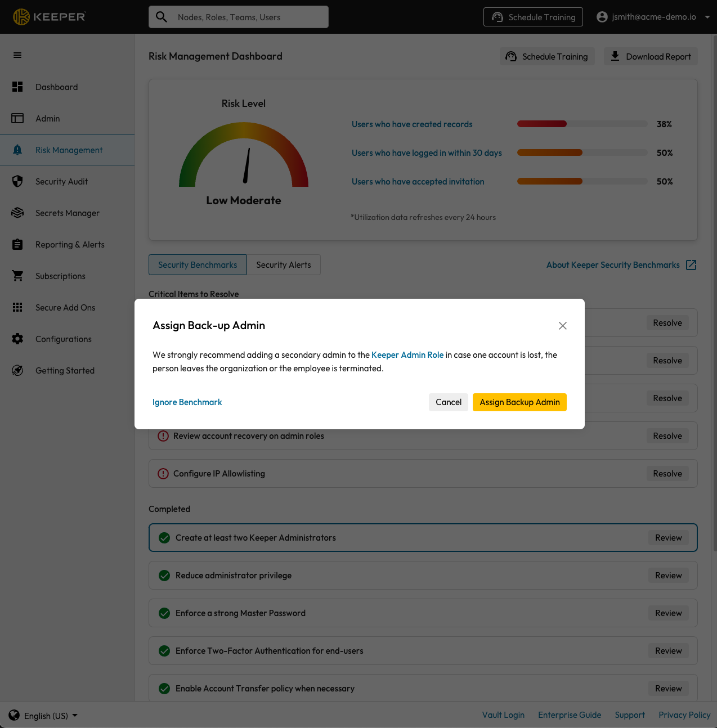This screenshot has height=728, width=717.
Task: Review Enforce Two-Factor Authentication item
Action: (669, 651)
